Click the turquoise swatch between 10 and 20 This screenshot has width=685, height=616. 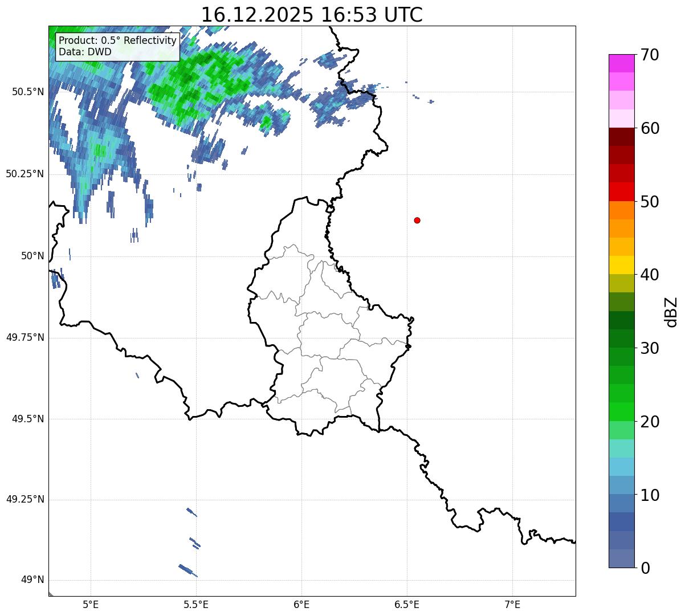click(x=621, y=448)
